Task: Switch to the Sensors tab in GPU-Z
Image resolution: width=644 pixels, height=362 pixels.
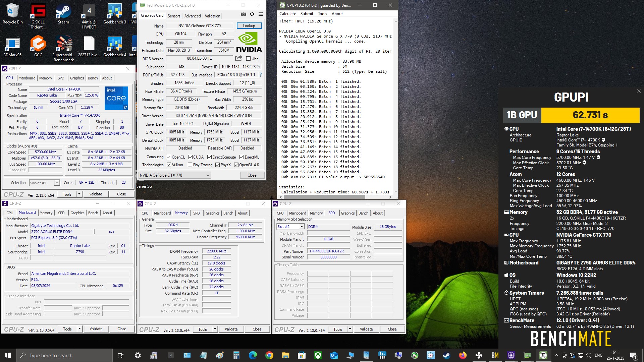Action: 174,16
